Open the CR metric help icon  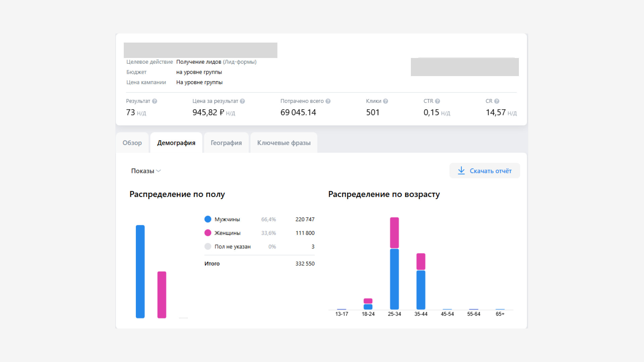point(497,101)
